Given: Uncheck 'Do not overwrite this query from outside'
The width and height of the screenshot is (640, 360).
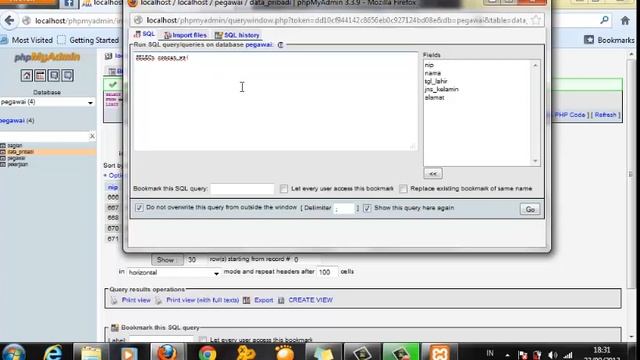Looking at the screenshot, I should pyautogui.click(x=139, y=208).
